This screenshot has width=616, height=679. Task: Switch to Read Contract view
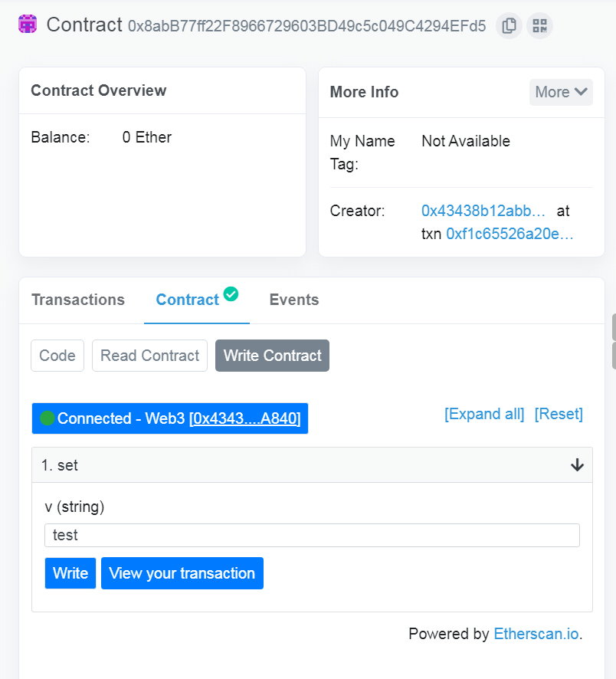[149, 356]
